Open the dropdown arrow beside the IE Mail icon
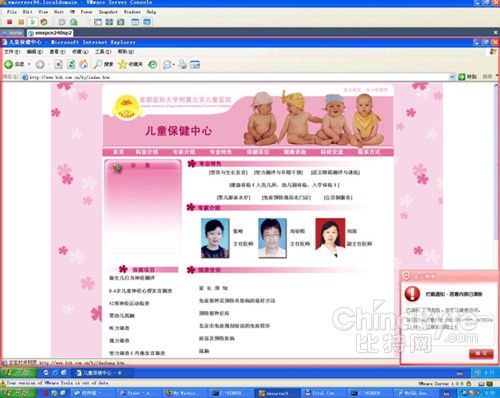500x398 pixels. pyautogui.click(x=174, y=64)
